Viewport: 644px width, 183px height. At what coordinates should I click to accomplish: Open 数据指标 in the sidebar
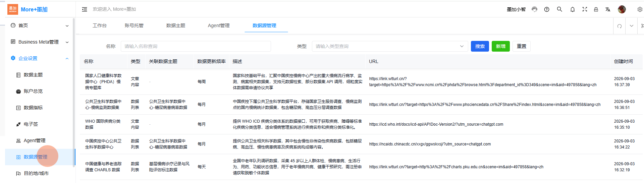33,108
